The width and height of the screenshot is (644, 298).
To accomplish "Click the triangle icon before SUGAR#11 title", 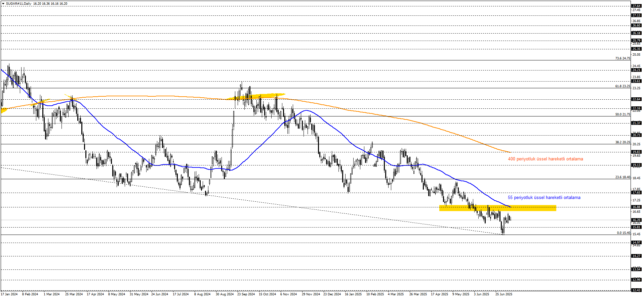I will (3, 4).
